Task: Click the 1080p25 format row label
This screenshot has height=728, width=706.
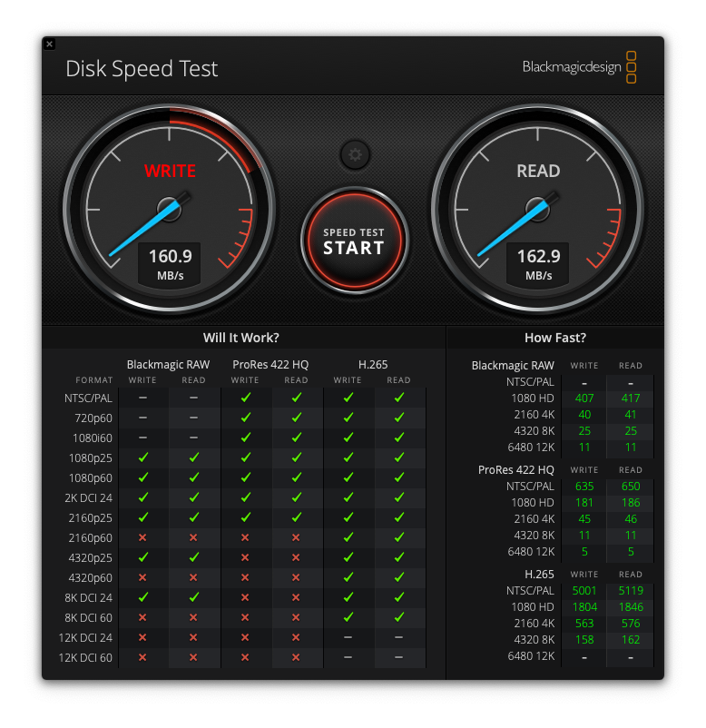Action: (91, 458)
